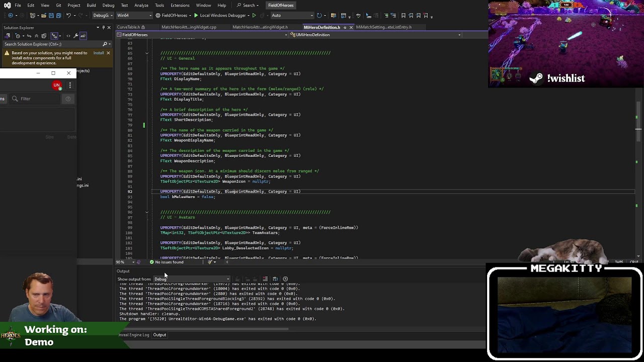Click the Search box in the title bar

[249, 5]
